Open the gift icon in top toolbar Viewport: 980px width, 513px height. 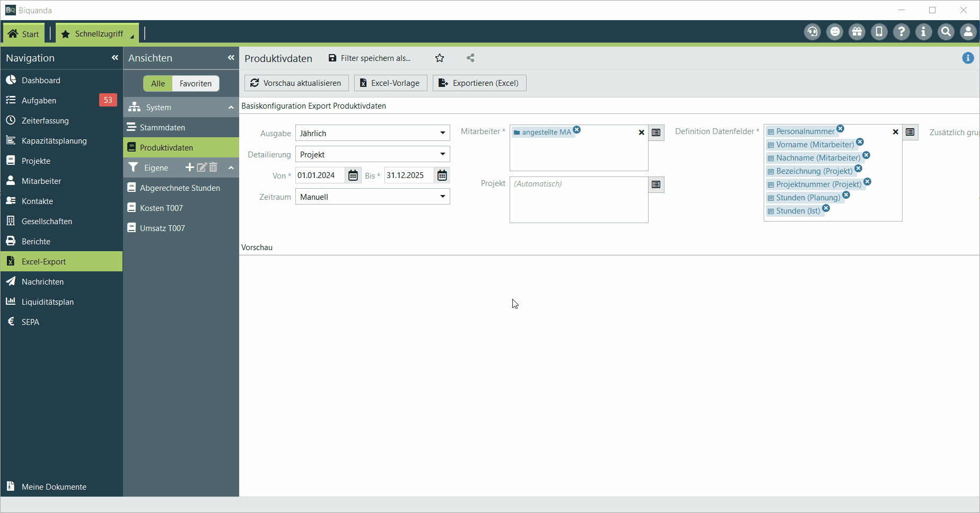click(x=856, y=32)
